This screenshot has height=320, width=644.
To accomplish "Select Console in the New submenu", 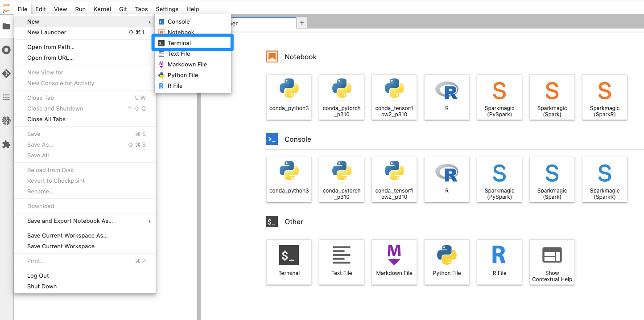I will point(193,21).
